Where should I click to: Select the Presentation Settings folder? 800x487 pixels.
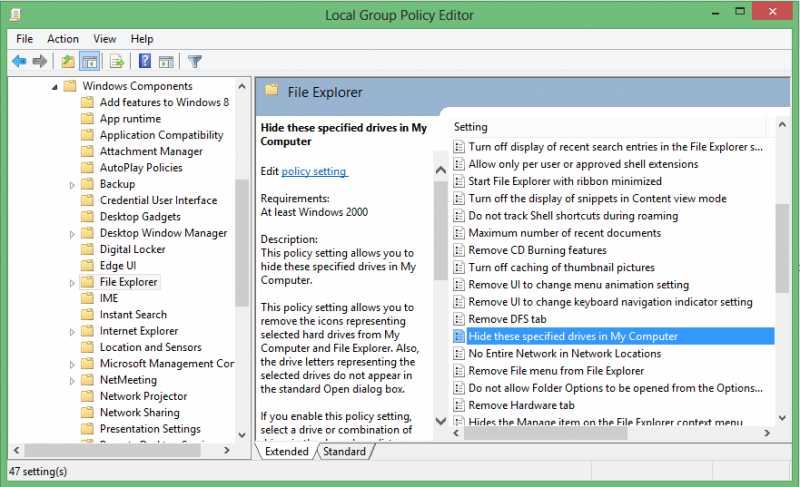click(150, 429)
